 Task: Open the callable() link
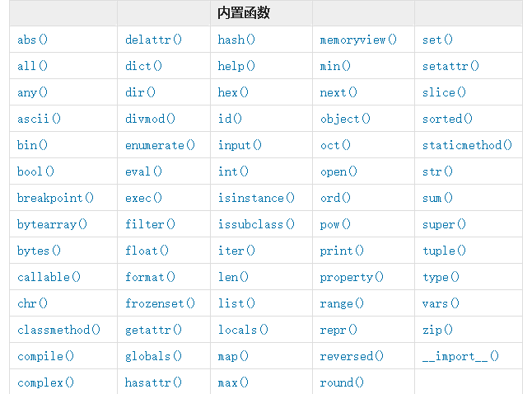click(49, 277)
